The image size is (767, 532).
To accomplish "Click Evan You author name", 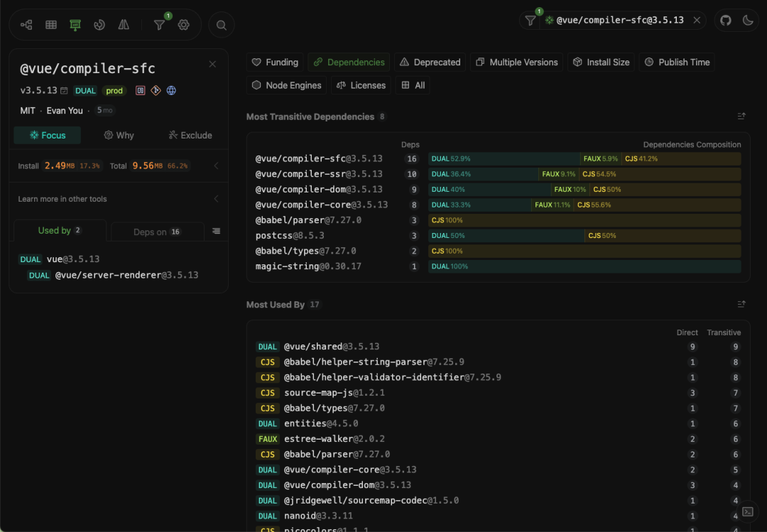I will (65, 111).
